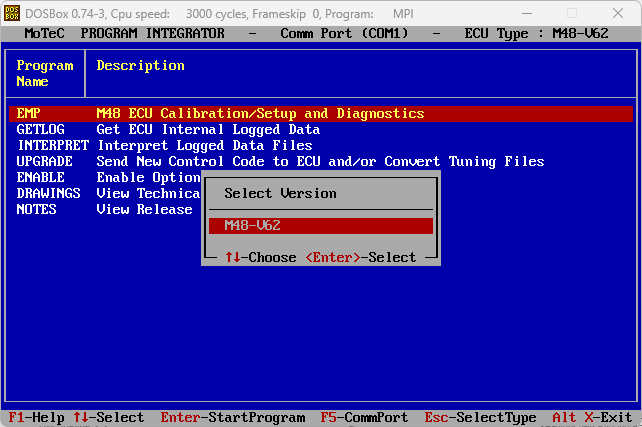Pick the ENABLE program entry

pyautogui.click(x=40, y=178)
